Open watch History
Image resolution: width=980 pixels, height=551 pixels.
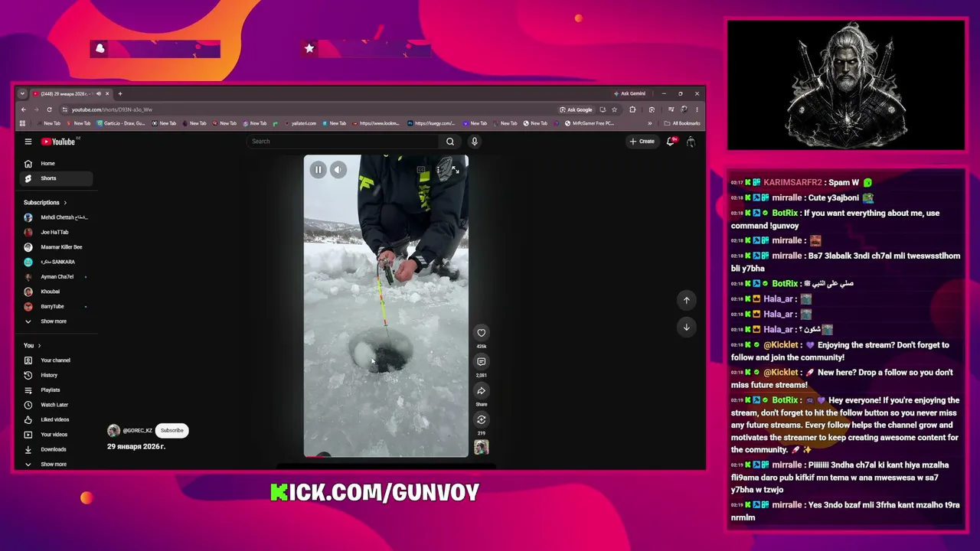point(57,375)
